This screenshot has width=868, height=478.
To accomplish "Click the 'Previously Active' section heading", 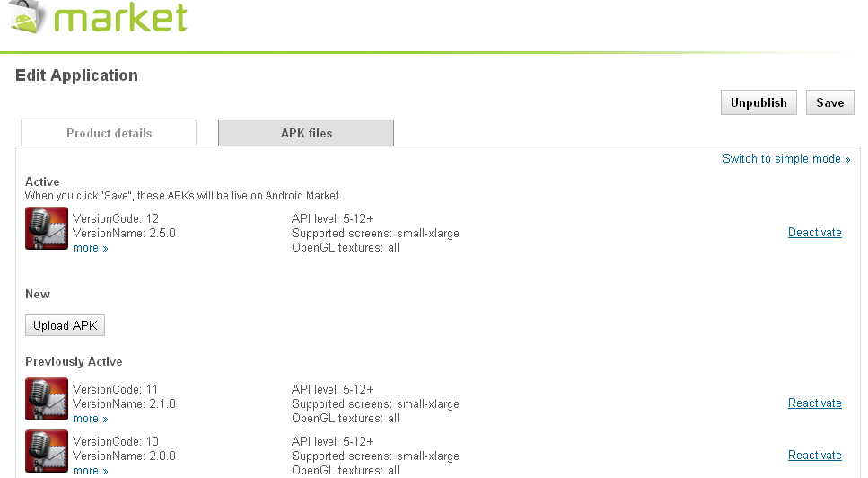I will click(x=74, y=361).
